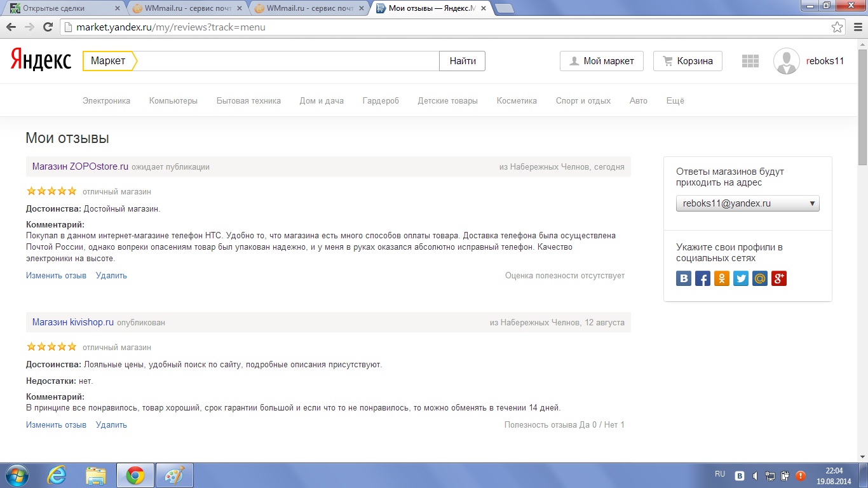The height and width of the screenshot is (488, 868).
Task: Click the Google+ social profile icon
Action: (779, 278)
